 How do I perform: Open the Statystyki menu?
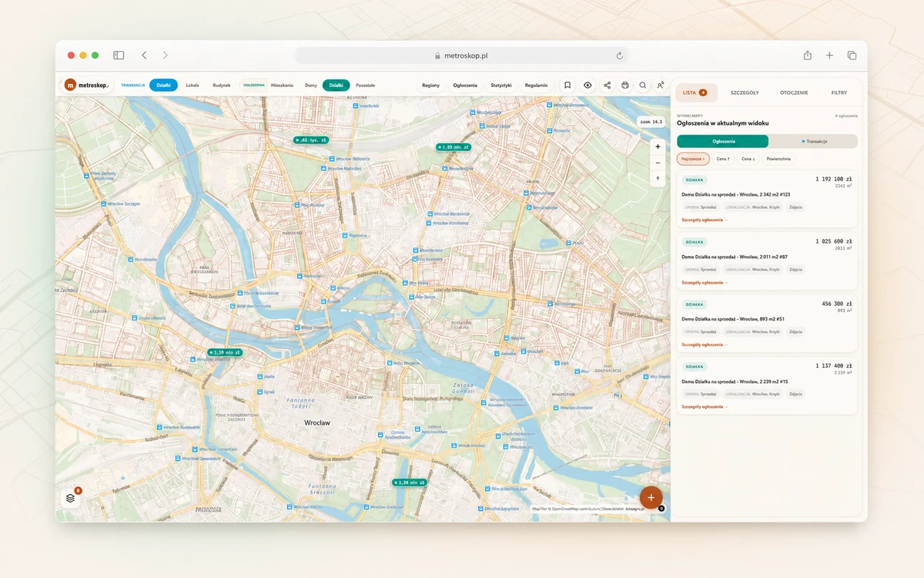pyautogui.click(x=501, y=86)
